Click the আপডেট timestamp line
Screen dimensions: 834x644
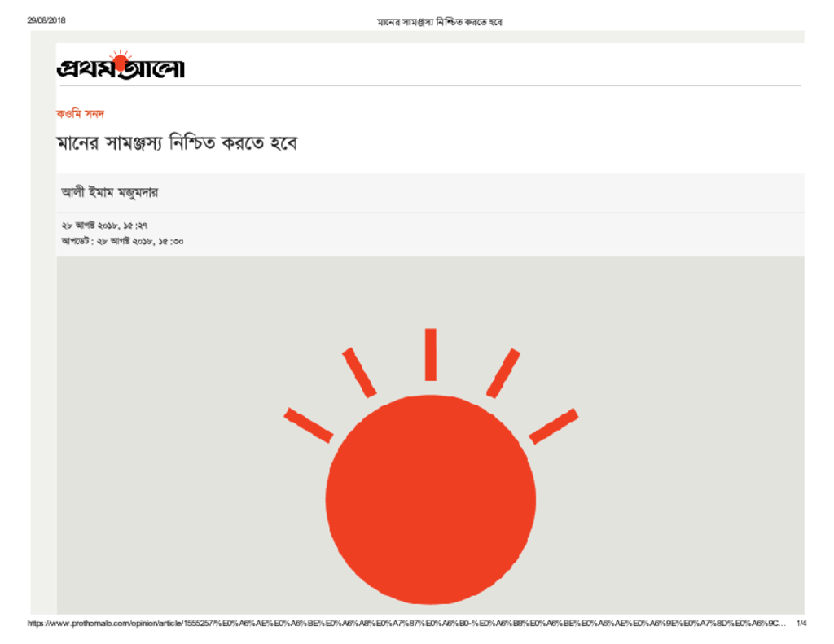click(x=122, y=241)
